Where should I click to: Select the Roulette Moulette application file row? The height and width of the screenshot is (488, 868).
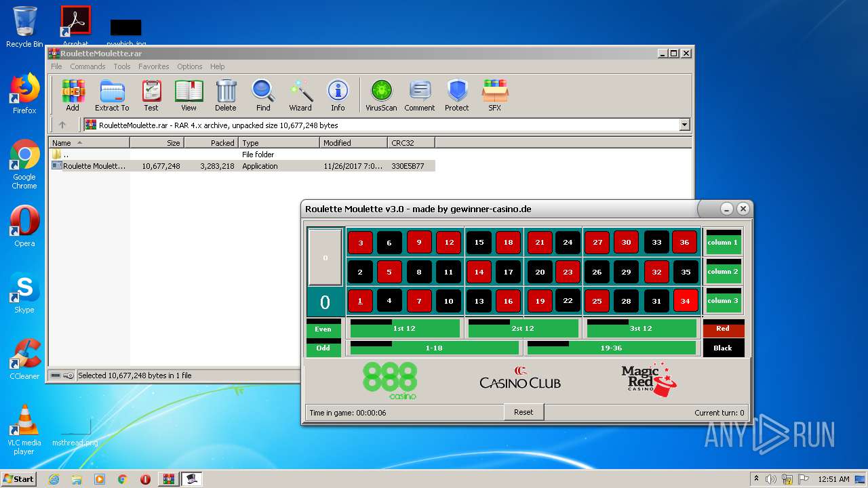pyautogui.click(x=242, y=166)
